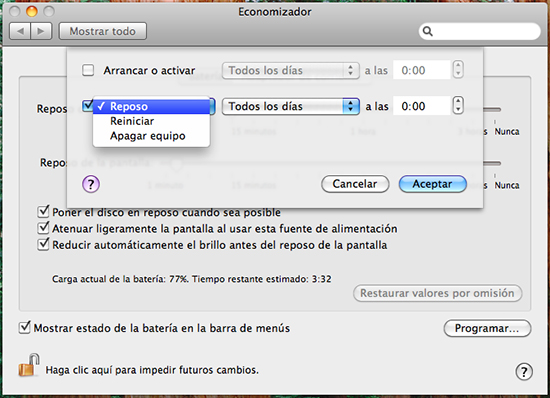The image size is (550, 398).
Task: Focus the search field in the toolbar
Action: click(x=479, y=31)
